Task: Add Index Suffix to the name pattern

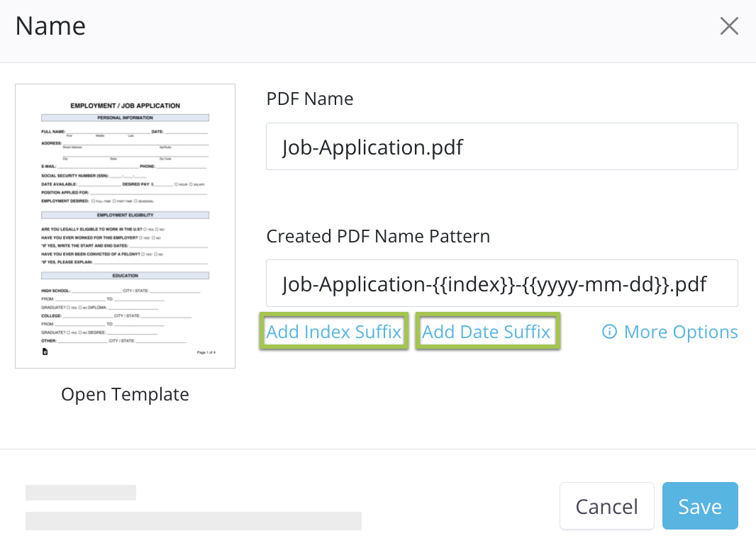Action: pyautogui.click(x=333, y=332)
